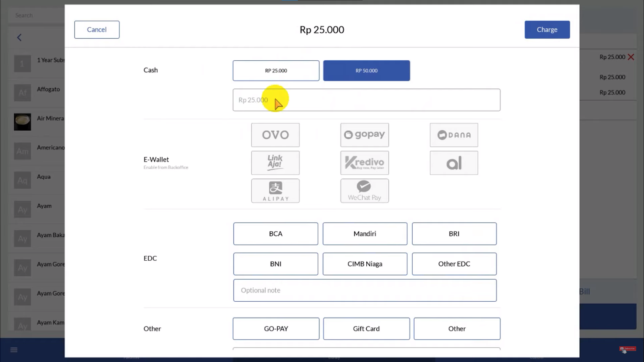This screenshot has width=644, height=362.
Task: Choose cash amount RP 25.000
Action: point(276,71)
